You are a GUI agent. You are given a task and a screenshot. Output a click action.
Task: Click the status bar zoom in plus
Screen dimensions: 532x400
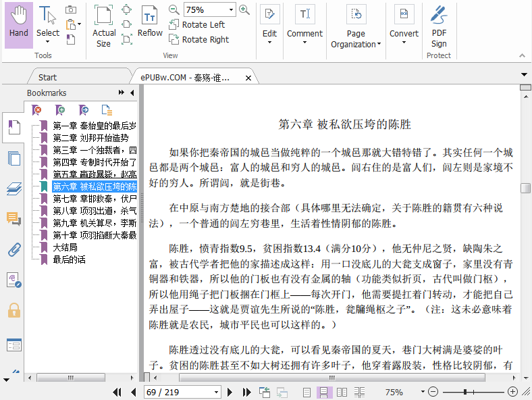tap(512, 392)
